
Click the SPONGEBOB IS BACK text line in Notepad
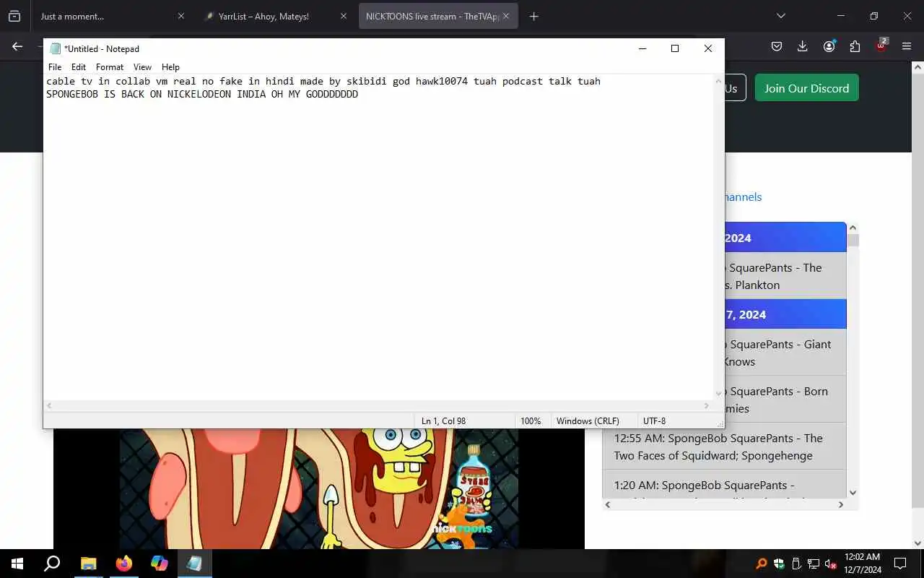pos(202,95)
